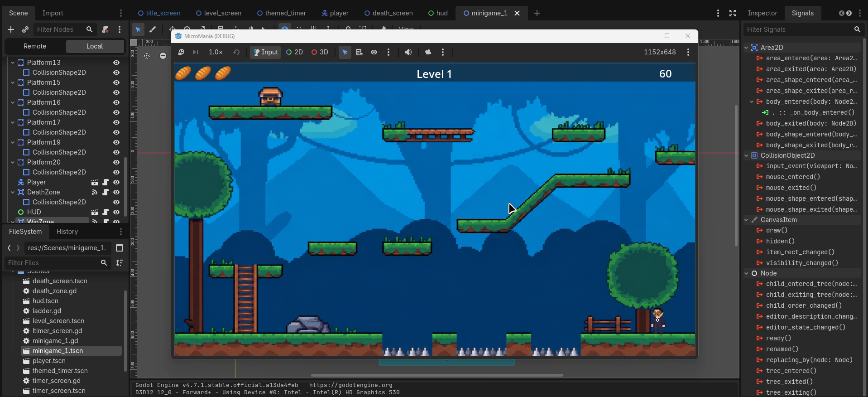Select 3D mode in game toolbar
Viewport: 868px width, 397px height.
320,52
